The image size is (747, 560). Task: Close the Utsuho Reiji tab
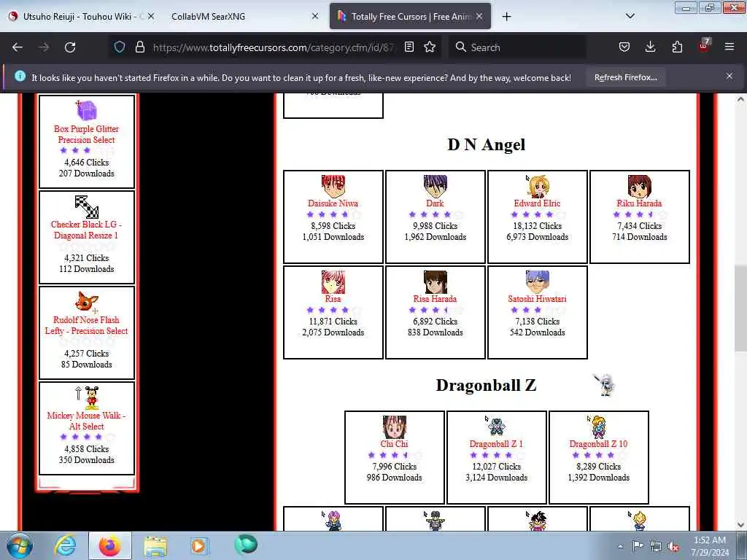[150, 16]
